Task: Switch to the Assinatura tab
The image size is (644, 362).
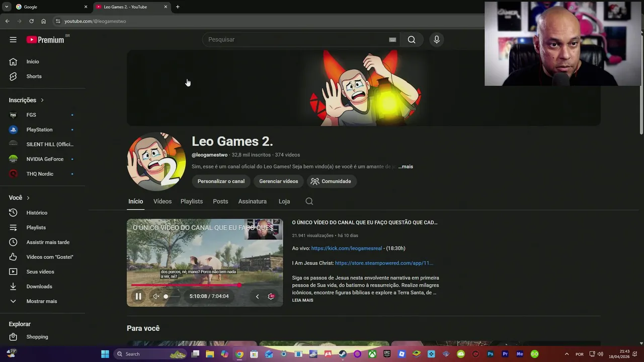Action: (x=252, y=201)
